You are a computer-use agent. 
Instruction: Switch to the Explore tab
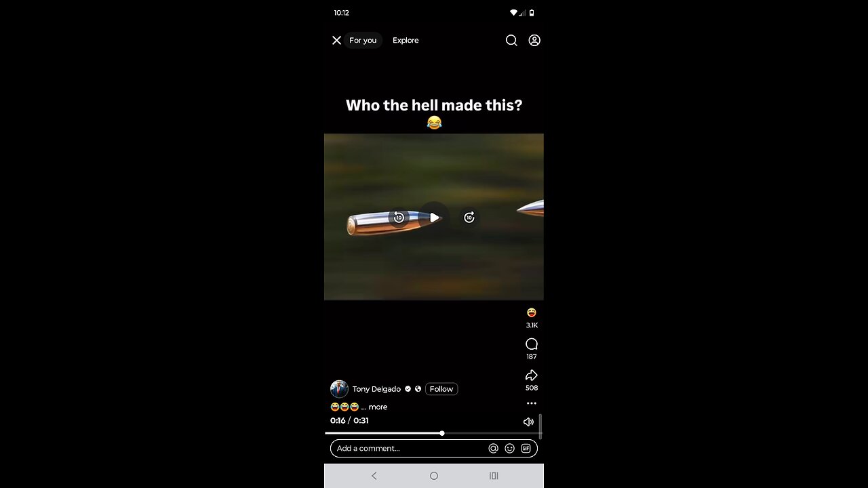(x=406, y=41)
